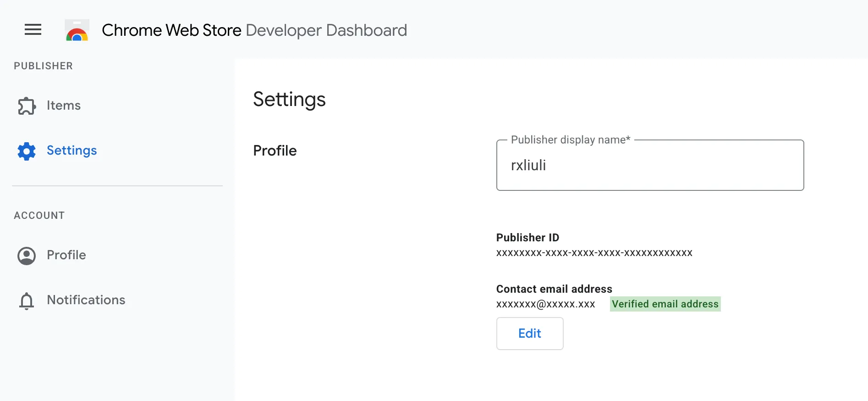868x401 pixels.
Task: Click the Contact email address label
Action: [x=554, y=289]
